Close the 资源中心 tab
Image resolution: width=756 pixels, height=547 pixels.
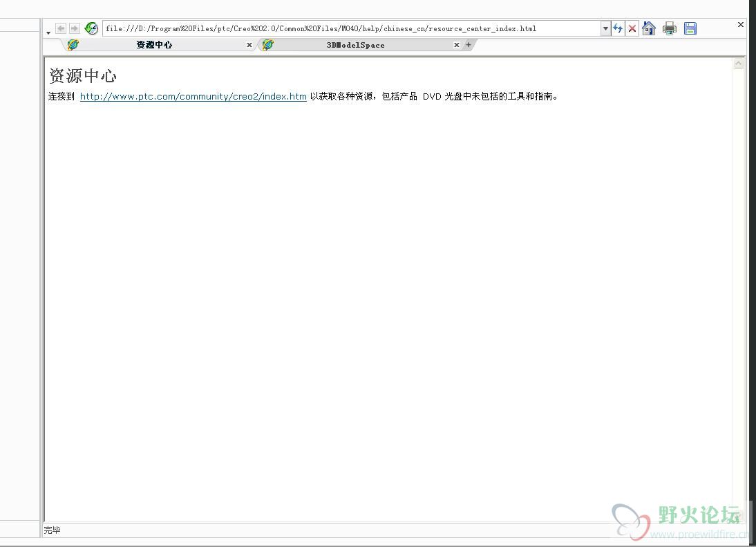point(249,45)
